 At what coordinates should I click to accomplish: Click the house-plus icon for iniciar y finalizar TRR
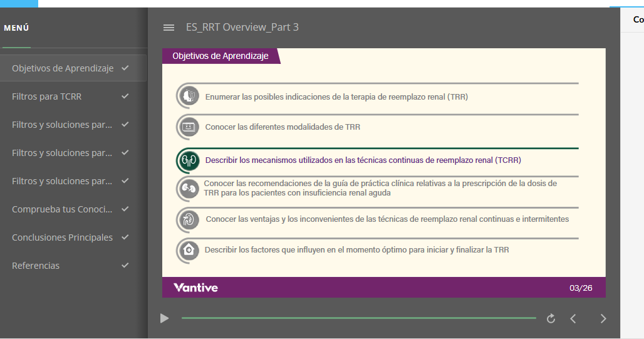(x=189, y=250)
